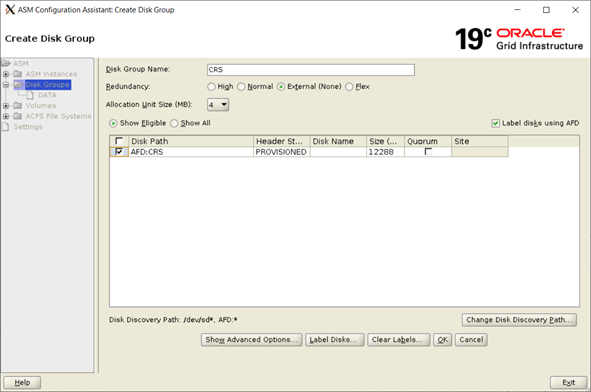Click the Exit button
This screenshot has width=591, height=392.
point(568,383)
